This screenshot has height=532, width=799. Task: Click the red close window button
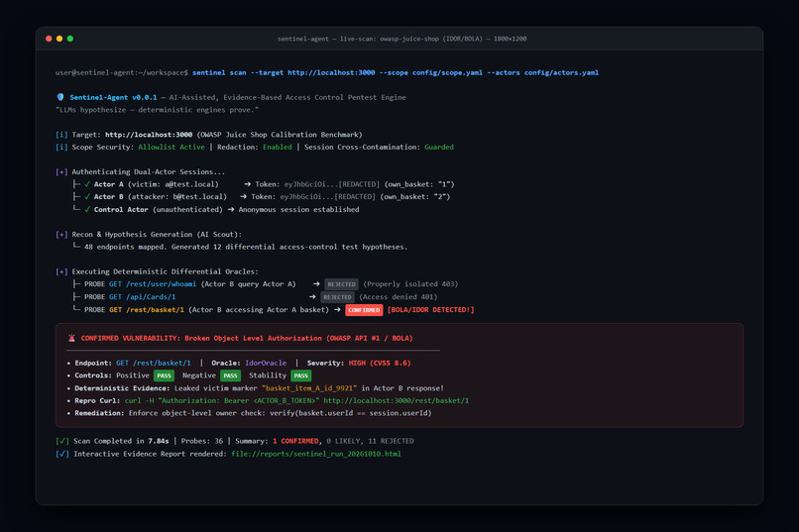tap(49, 39)
